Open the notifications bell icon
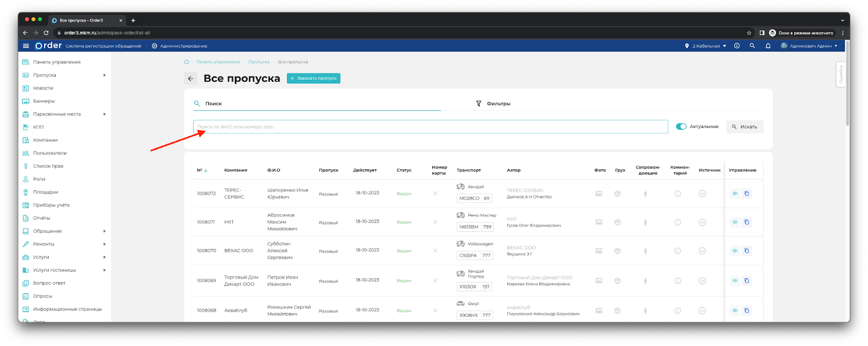This screenshot has height=346, width=868. click(768, 46)
